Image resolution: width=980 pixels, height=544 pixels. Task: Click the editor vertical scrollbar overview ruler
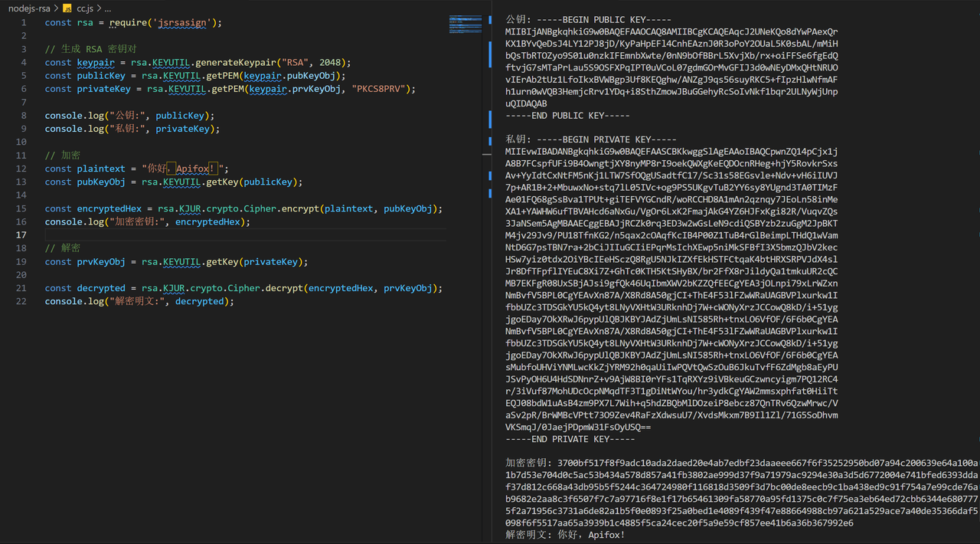(x=490, y=115)
